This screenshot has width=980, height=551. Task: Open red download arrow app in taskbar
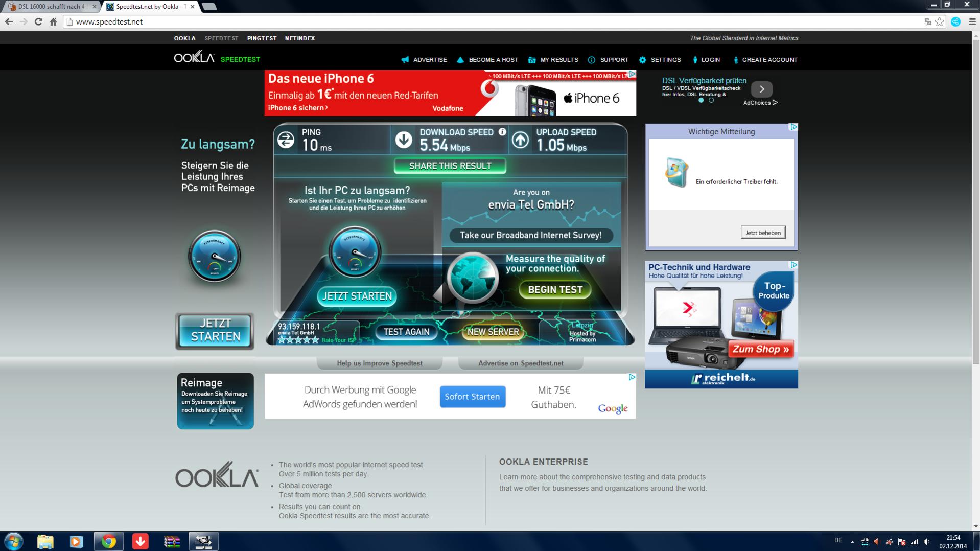140,541
